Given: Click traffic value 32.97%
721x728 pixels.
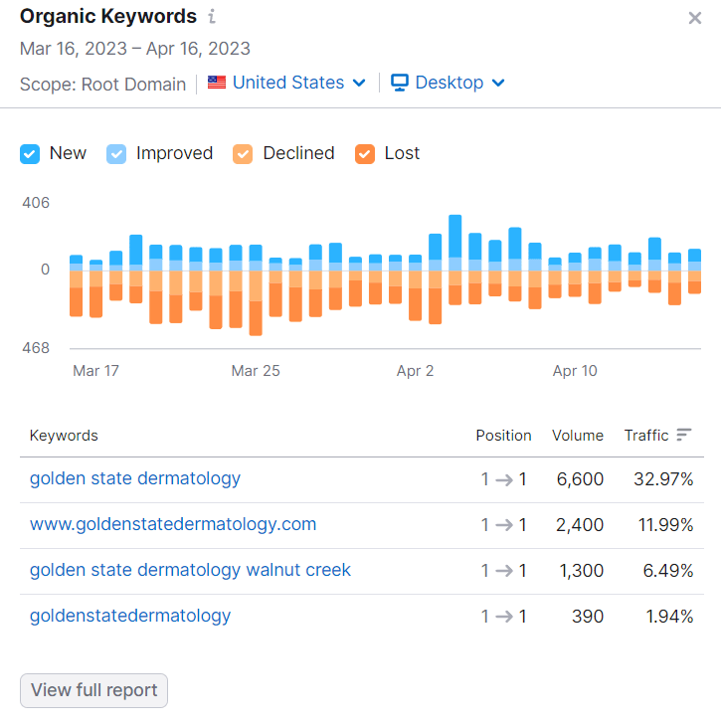Looking at the screenshot, I should (663, 479).
